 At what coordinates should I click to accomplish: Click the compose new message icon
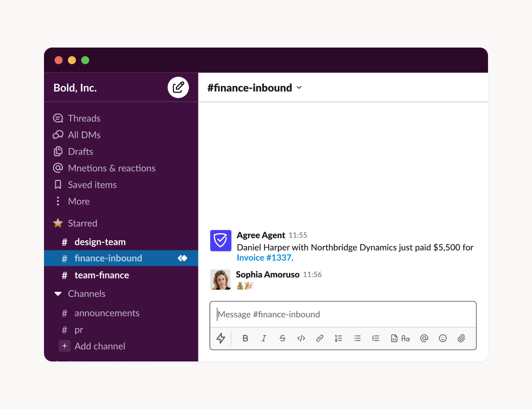click(178, 87)
